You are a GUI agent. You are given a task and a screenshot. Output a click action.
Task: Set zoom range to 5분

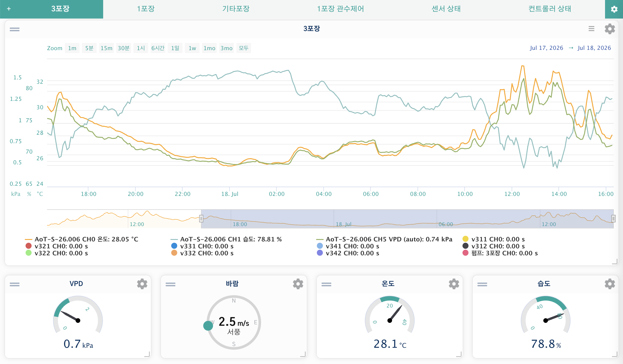[89, 48]
